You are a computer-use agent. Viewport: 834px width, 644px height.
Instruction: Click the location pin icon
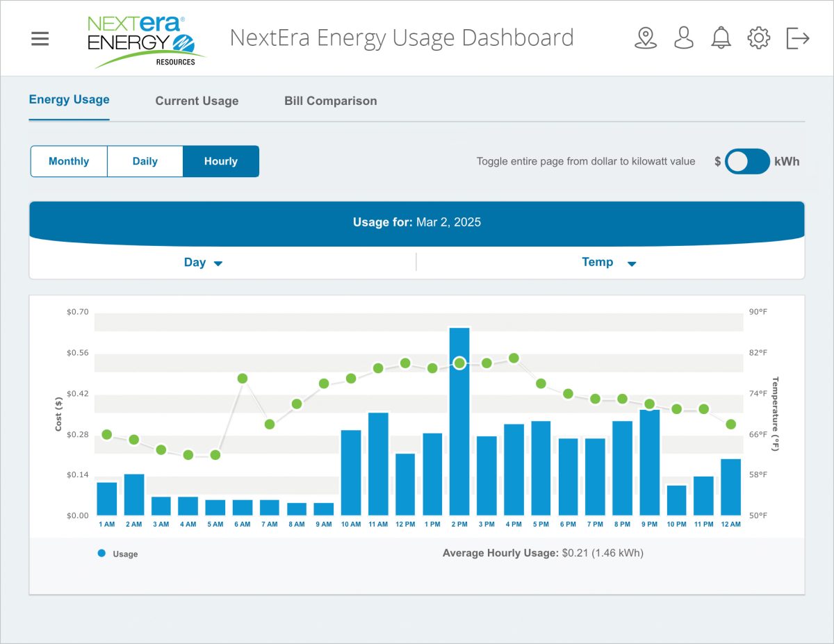tap(646, 38)
